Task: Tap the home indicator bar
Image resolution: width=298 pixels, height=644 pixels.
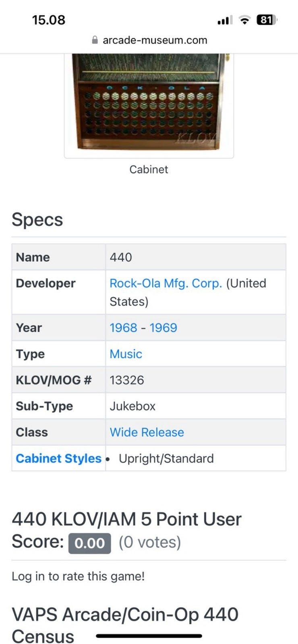Action: pos(149,636)
